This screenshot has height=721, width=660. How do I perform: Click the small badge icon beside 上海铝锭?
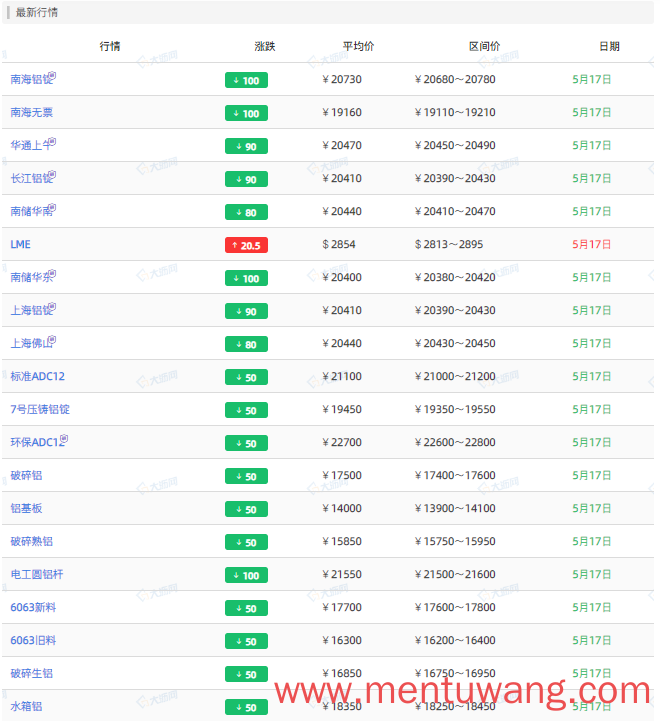(52, 306)
